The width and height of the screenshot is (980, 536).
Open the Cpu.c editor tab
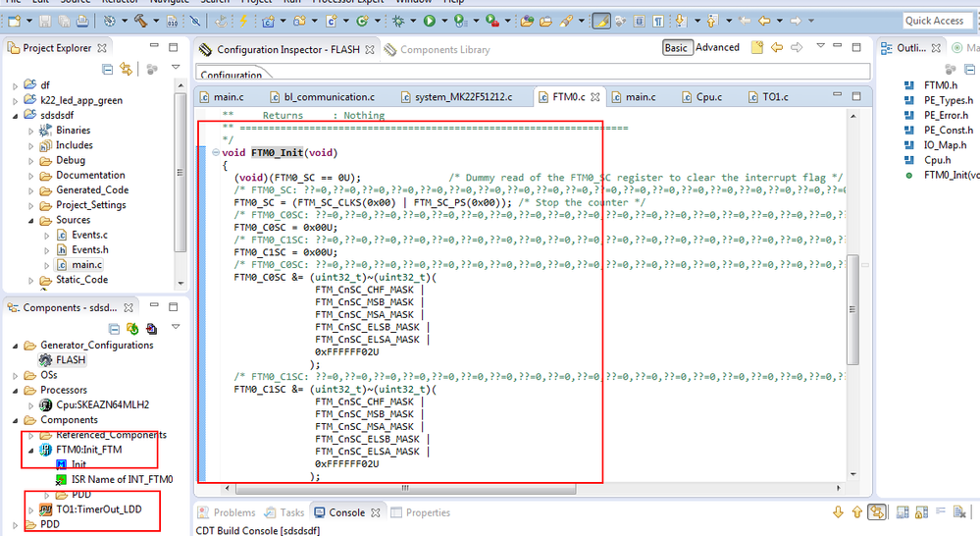[701, 97]
